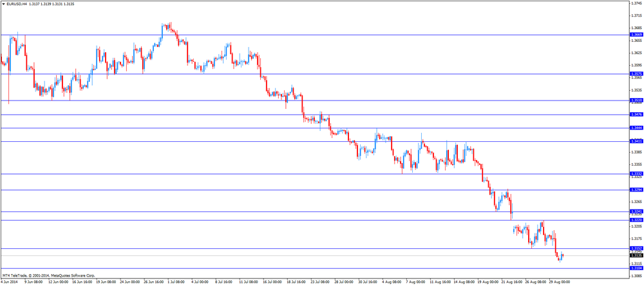Screen dimensions: 644x285
Task: Click the 1.3085 price scale value
Action: click(637, 275)
